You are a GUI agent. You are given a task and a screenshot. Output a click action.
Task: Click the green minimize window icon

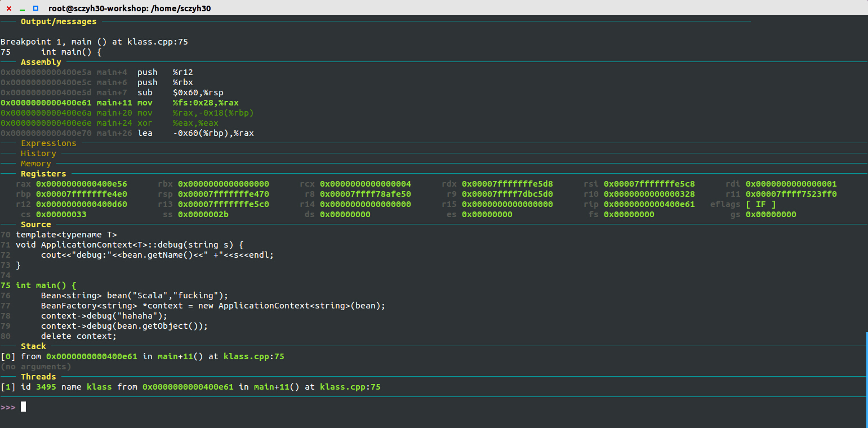[22, 8]
